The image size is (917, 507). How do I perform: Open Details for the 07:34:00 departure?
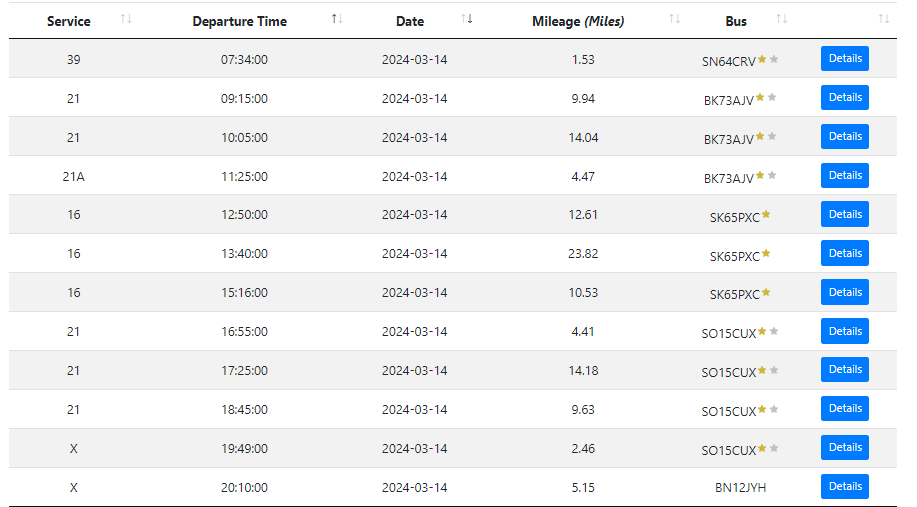[844, 59]
